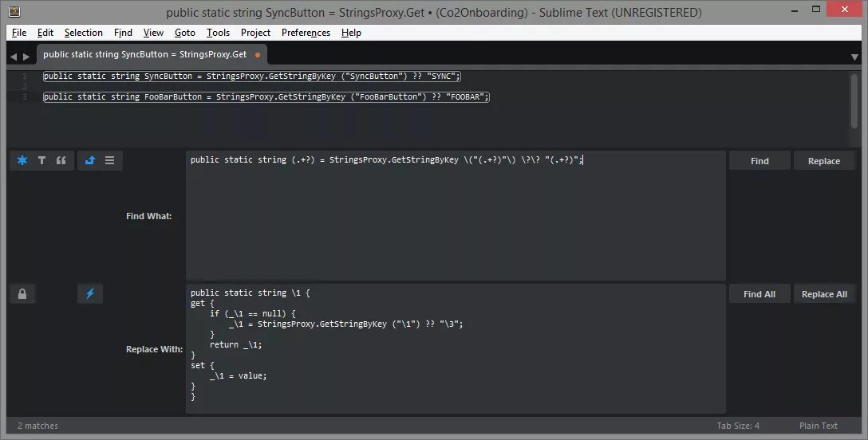Click the Find What label
Viewport: 868px width, 440px height.
[149, 216]
